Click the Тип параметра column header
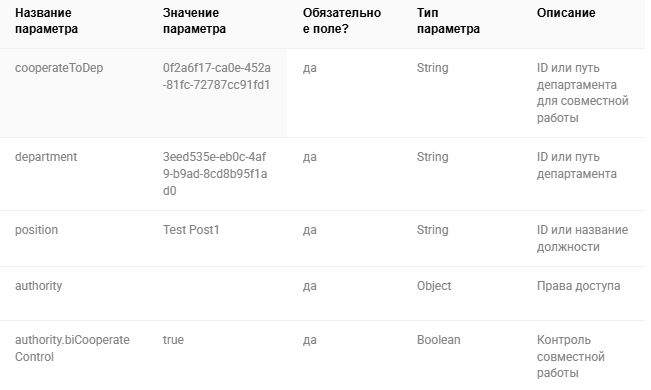Screen dimensions: 651x390 448,21
